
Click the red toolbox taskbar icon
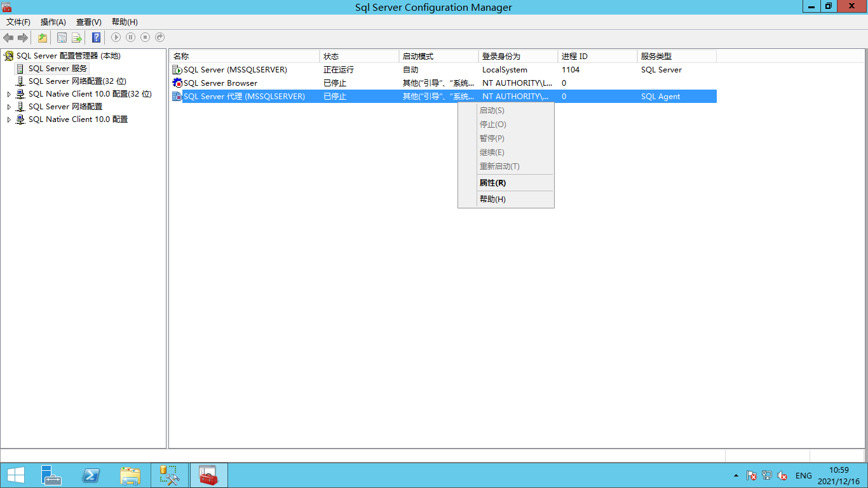208,475
